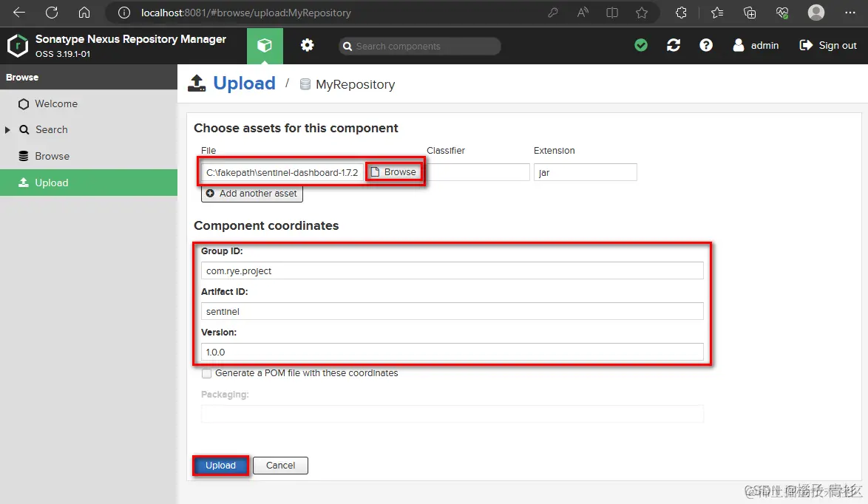Screen dimensions: 868x504
Task: Click the Sonatype Nexus logo
Action: pyautogui.click(x=17, y=45)
